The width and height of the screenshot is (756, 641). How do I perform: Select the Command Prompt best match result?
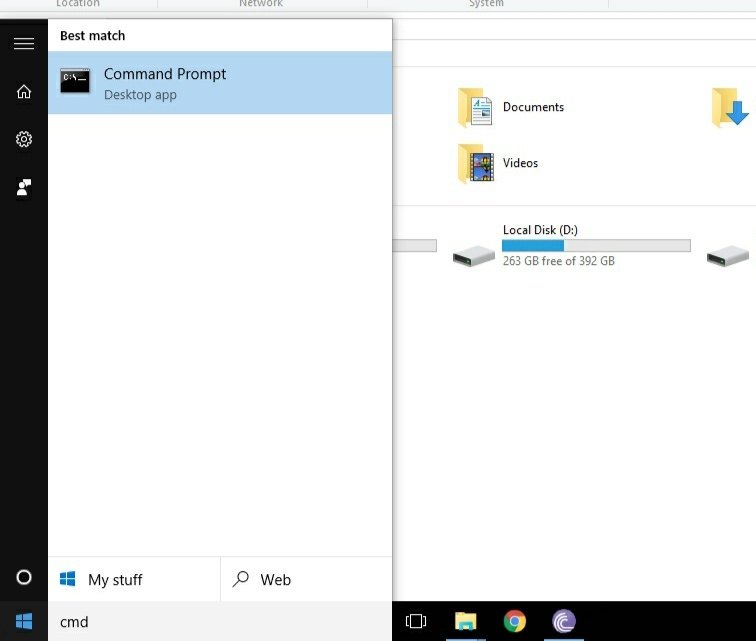220,83
